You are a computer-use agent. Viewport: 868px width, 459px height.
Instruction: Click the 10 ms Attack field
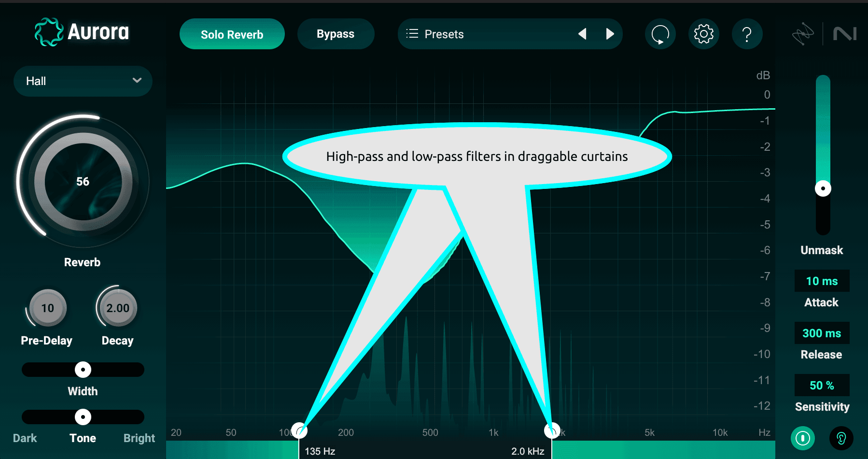822,281
